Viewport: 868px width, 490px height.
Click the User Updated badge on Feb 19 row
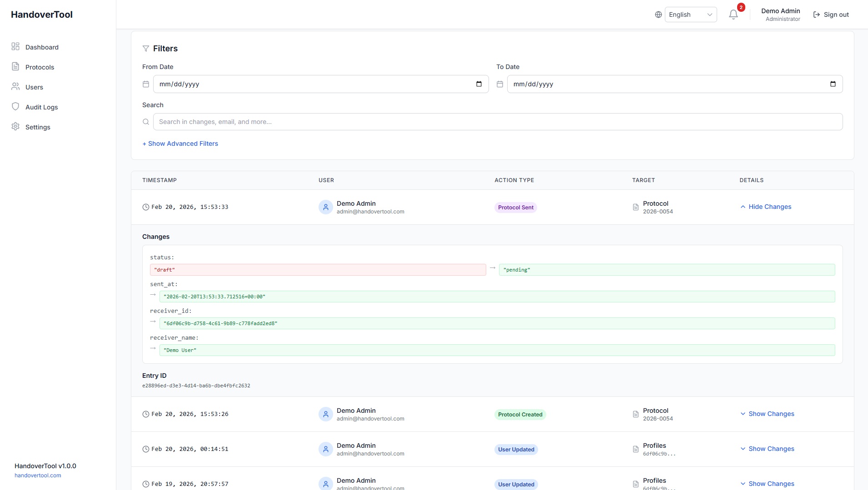[x=516, y=485]
